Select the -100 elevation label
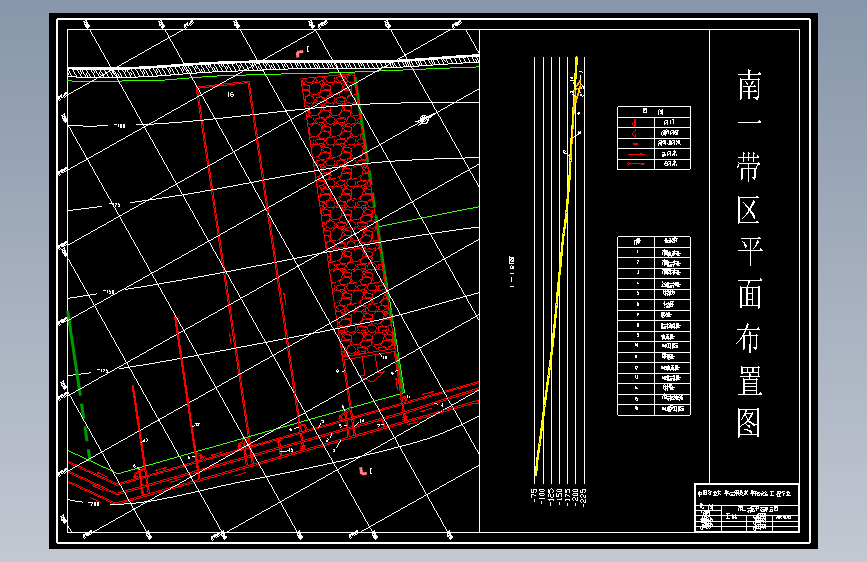Image resolution: width=867 pixels, height=562 pixels. 542,497
